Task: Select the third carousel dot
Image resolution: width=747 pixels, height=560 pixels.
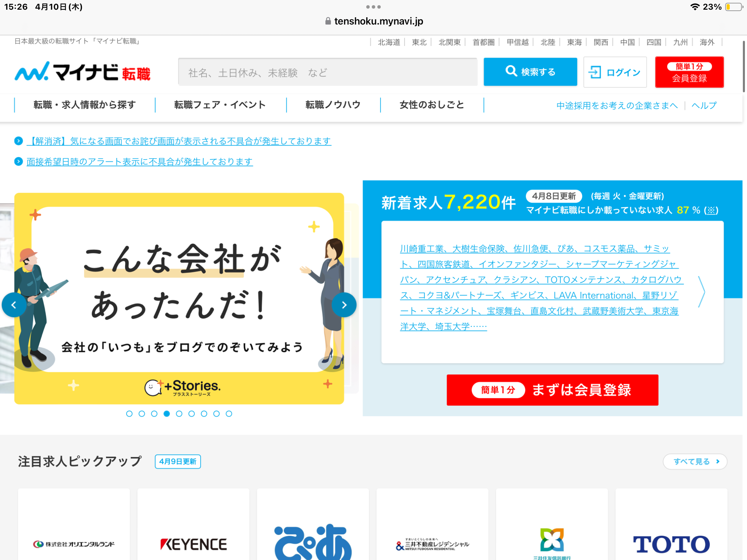Action: tap(154, 413)
